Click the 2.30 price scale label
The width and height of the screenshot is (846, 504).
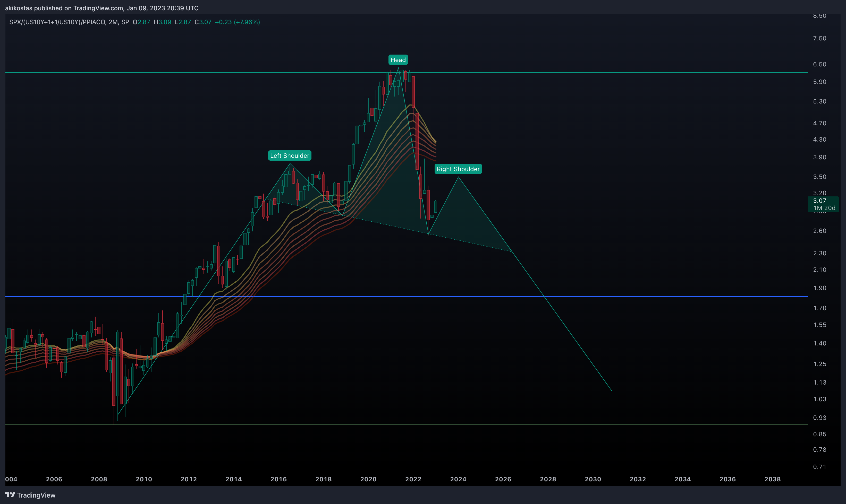click(819, 253)
